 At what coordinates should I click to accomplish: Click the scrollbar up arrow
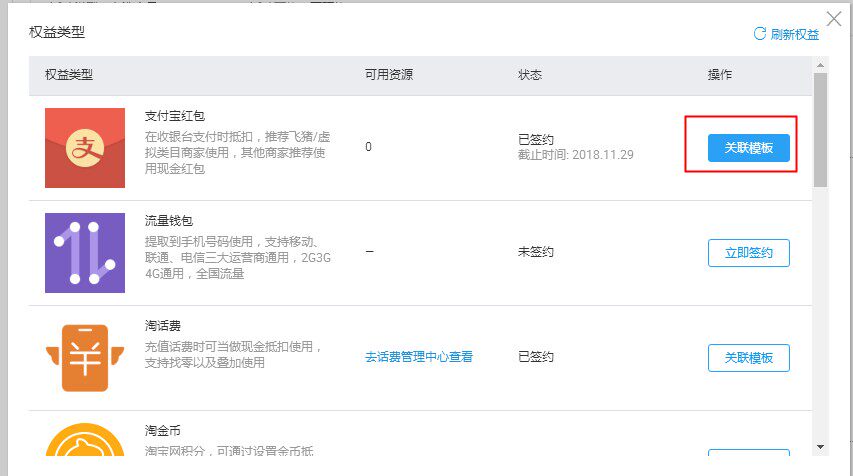point(820,65)
